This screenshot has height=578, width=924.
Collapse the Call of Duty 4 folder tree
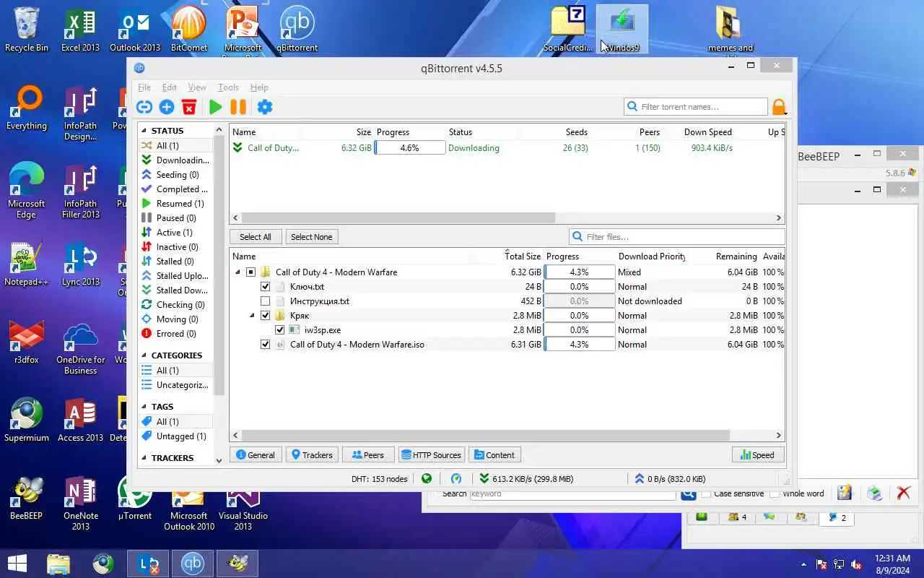pos(237,272)
